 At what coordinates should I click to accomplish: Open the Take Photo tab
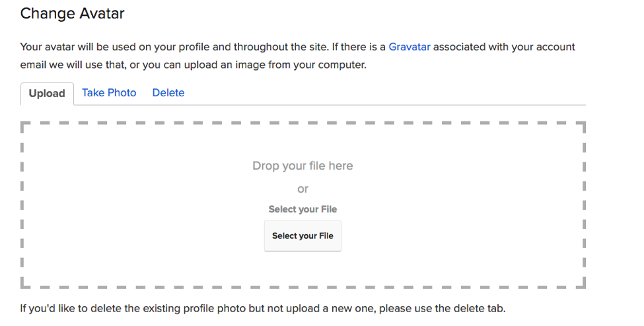[109, 93]
